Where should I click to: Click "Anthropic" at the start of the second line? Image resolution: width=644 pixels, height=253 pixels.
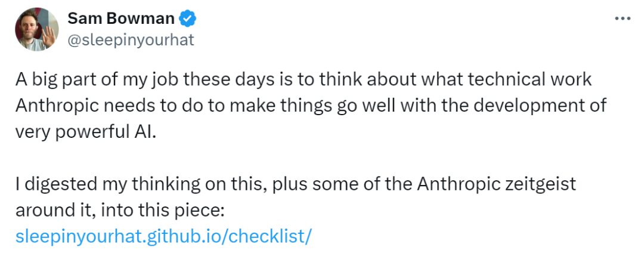(x=53, y=106)
